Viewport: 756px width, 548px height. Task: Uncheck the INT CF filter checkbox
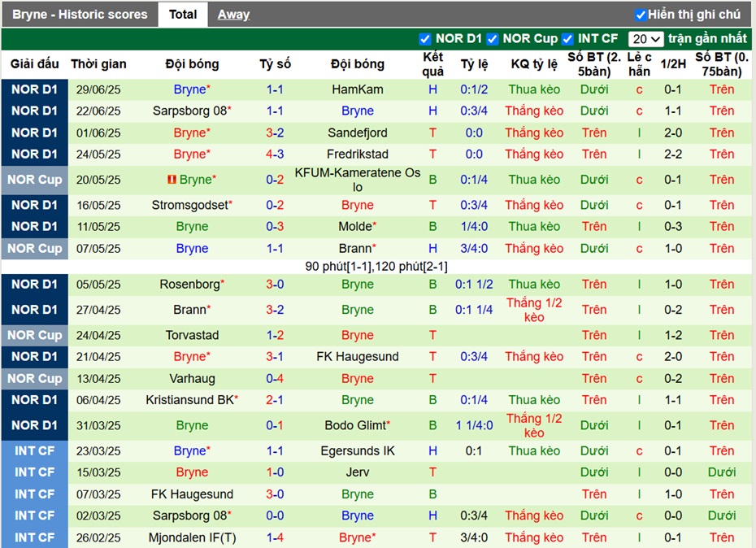pyautogui.click(x=567, y=39)
